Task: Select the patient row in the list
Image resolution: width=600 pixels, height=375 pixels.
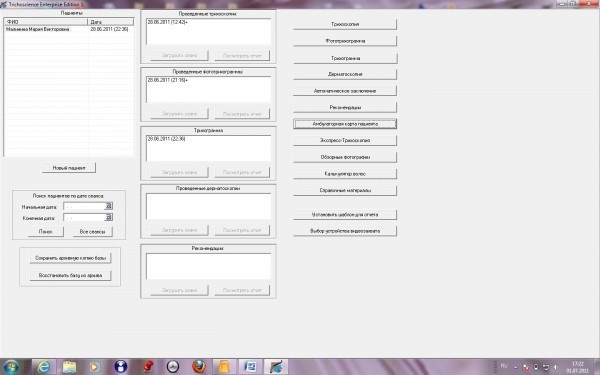Action: click(69, 29)
